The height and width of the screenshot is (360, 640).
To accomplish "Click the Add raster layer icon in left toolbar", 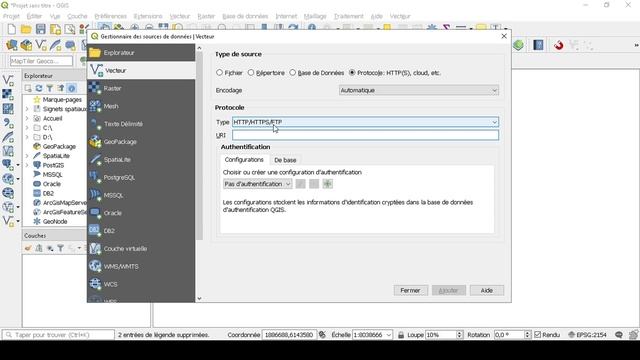I will (x=8, y=95).
